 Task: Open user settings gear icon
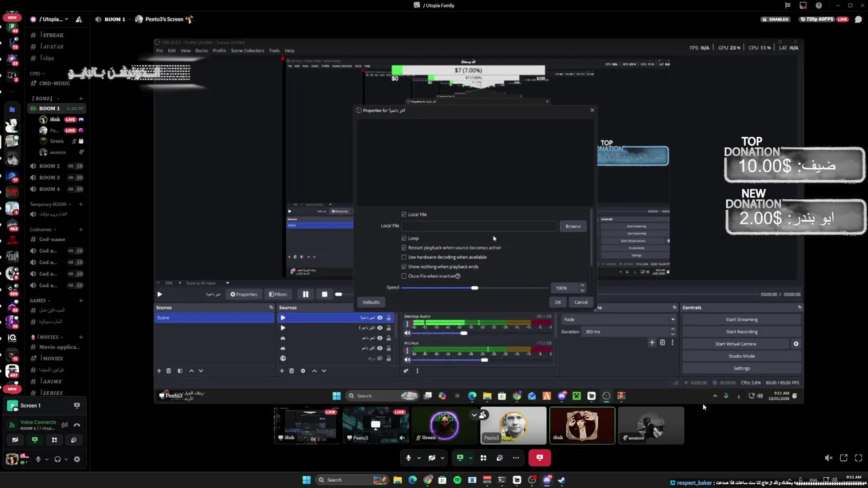[77, 459]
